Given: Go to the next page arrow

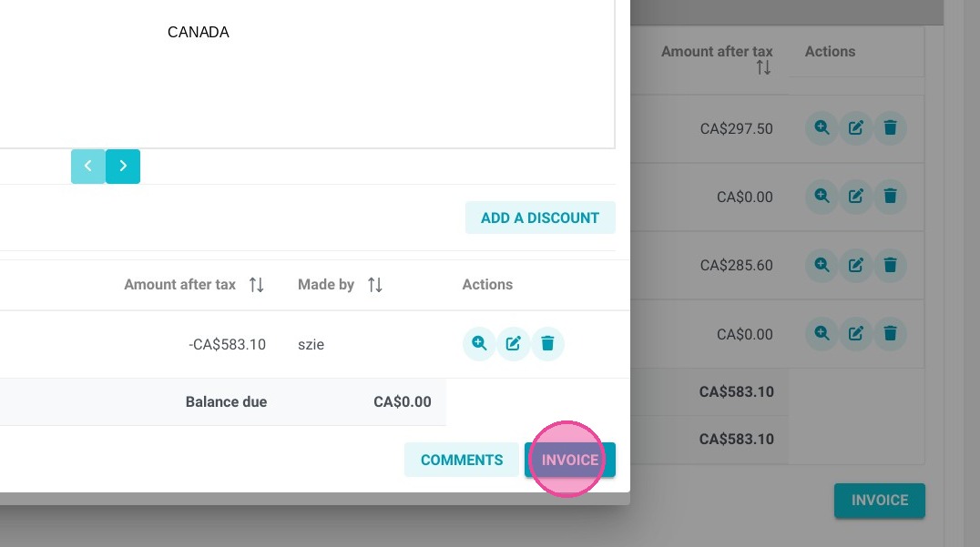Looking at the screenshot, I should click(x=122, y=166).
